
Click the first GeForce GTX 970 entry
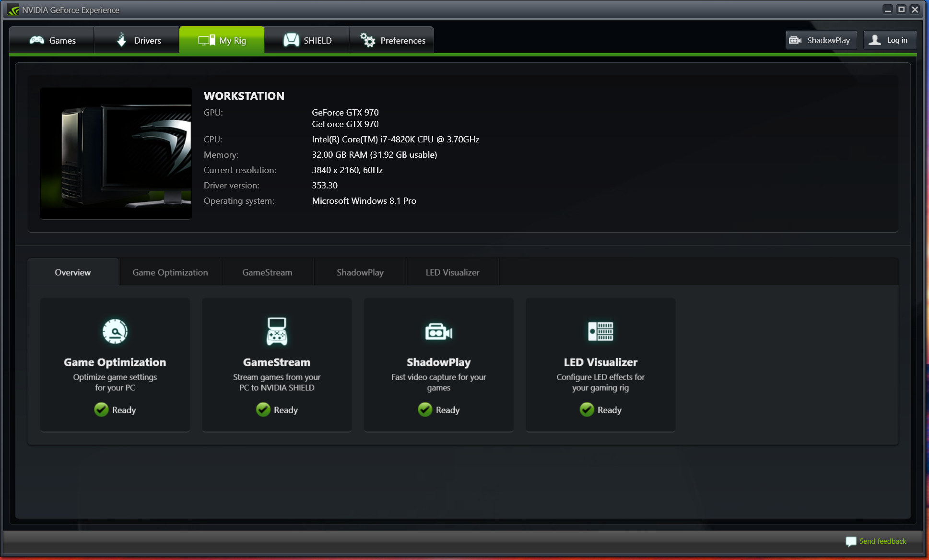pyautogui.click(x=345, y=113)
